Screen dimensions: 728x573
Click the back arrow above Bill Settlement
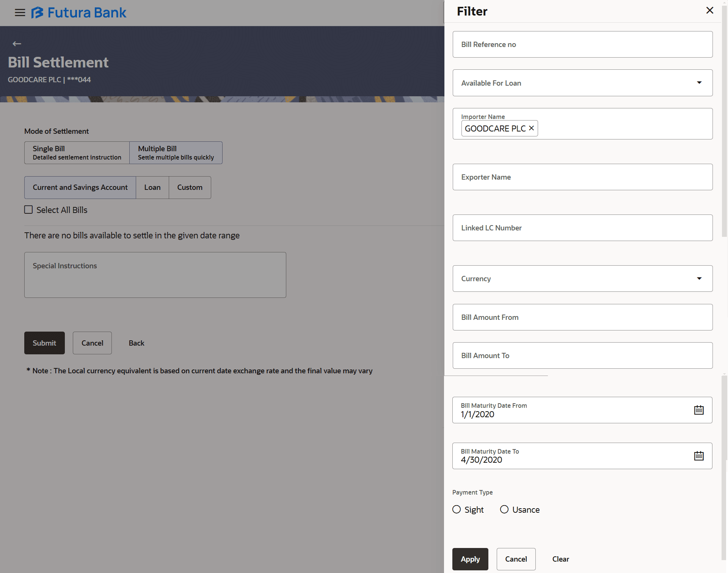(x=17, y=44)
